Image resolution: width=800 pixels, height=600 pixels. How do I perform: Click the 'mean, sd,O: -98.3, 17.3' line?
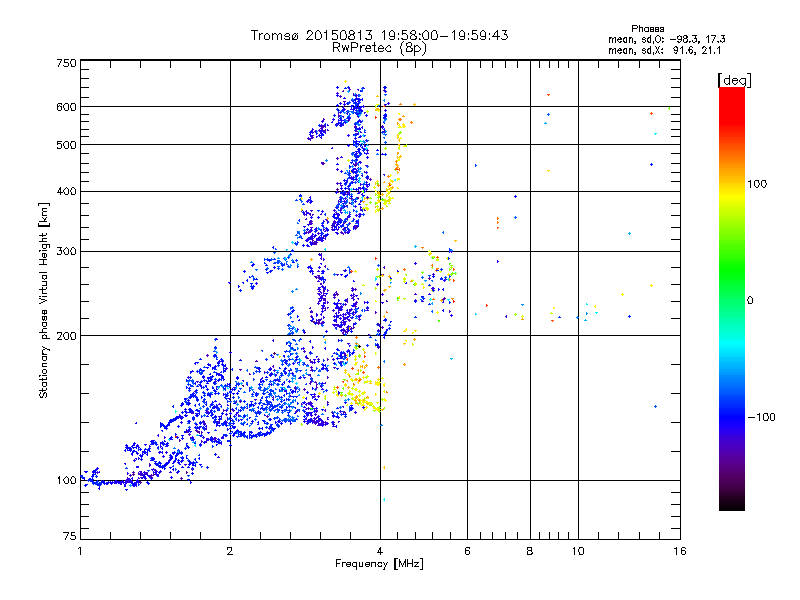tap(666, 39)
